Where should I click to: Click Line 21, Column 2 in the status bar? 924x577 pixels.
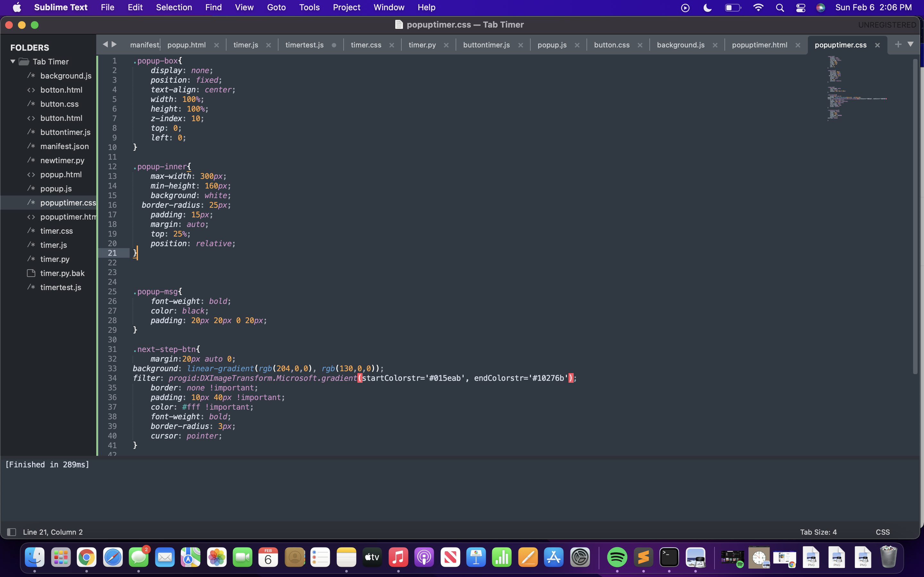pos(53,531)
